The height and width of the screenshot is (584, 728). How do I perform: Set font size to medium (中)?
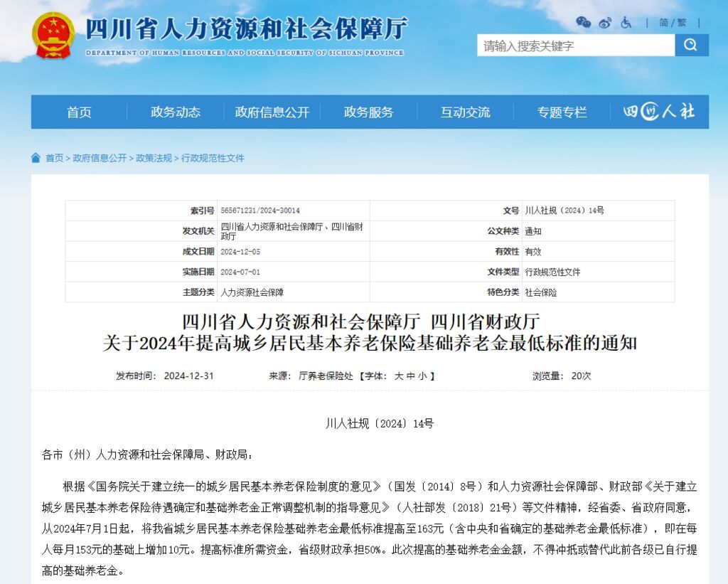tap(410, 376)
